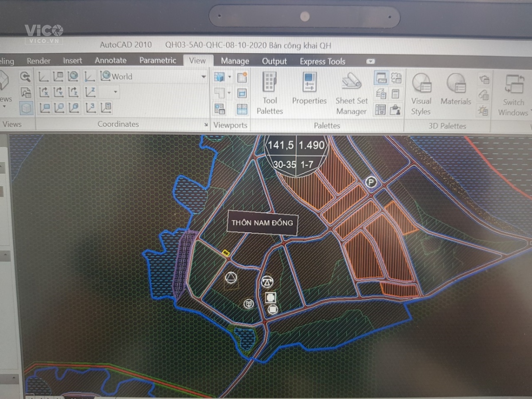Open the Materials palette
Screen dimensions: 532x399
456,89
